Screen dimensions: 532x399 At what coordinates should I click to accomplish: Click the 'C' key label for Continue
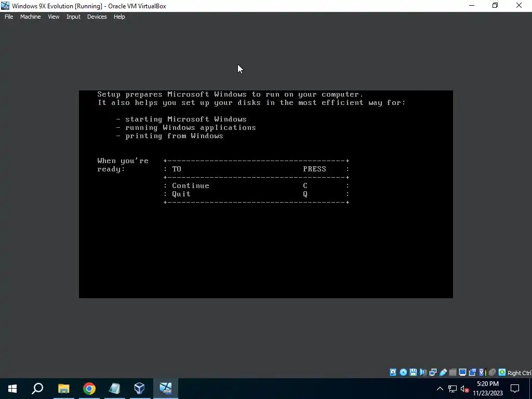click(305, 185)
